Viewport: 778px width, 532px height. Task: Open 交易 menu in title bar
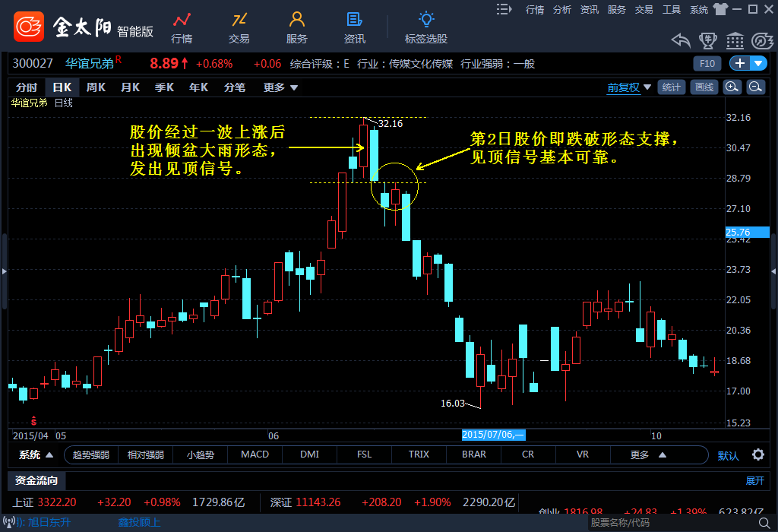click(644, 9)
